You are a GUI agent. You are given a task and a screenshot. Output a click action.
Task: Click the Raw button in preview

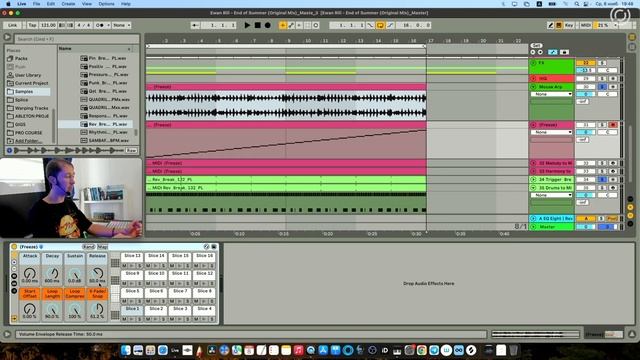click(x=131, y=151)
